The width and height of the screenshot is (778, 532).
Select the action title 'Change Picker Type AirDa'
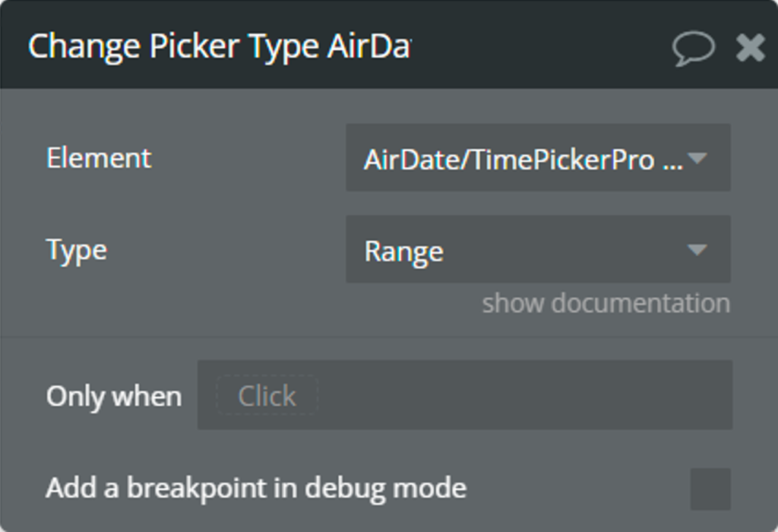click(x=220, y=47)
